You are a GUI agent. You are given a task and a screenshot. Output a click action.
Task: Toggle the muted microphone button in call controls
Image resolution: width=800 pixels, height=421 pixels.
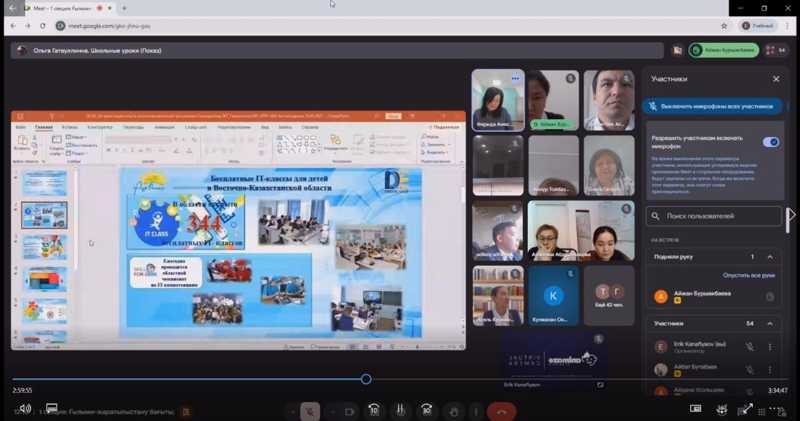click(310, 410)
